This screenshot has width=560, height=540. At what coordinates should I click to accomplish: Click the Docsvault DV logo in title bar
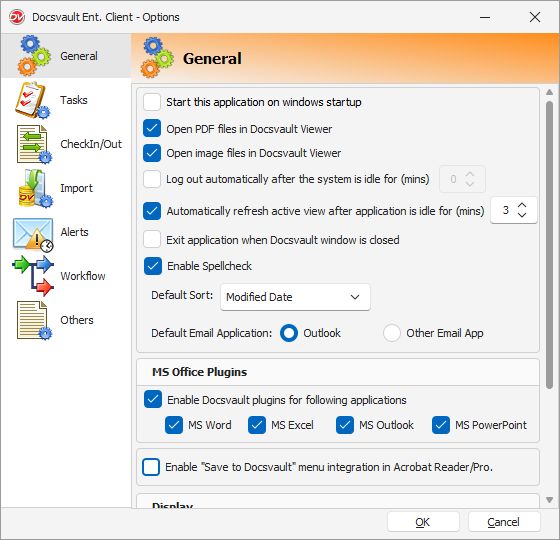(x=16, y=17)
